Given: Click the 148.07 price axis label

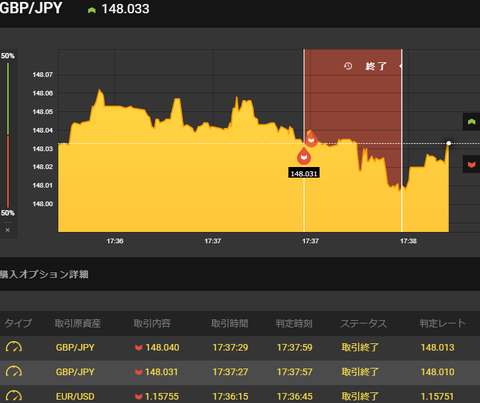Looking at the screenshot, I should tap(43, 75).
